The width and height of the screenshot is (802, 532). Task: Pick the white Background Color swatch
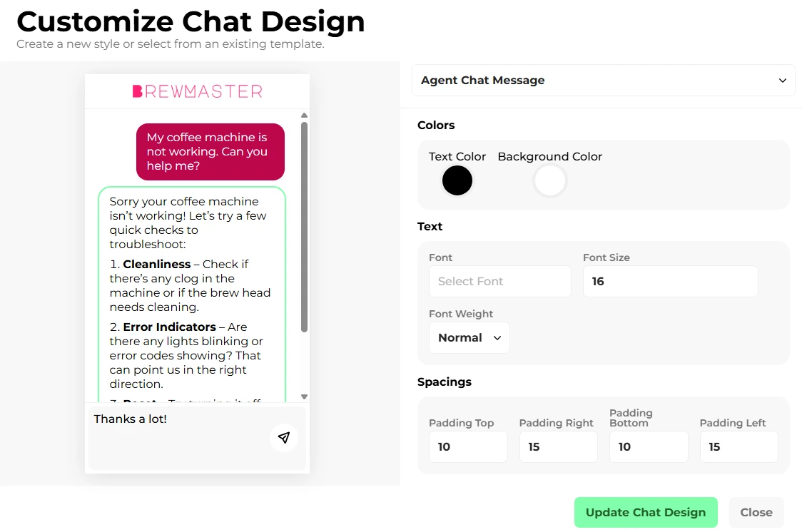tap(549, 180)
